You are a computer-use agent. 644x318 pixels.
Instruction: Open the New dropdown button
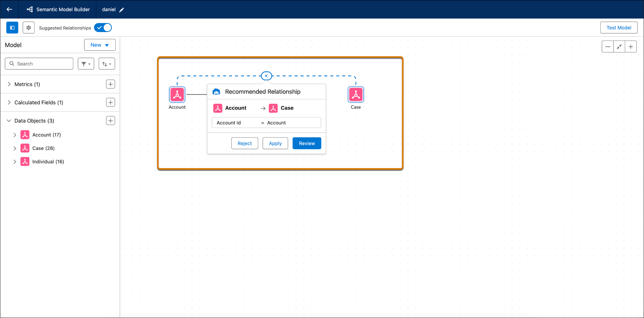coord(100,45)
